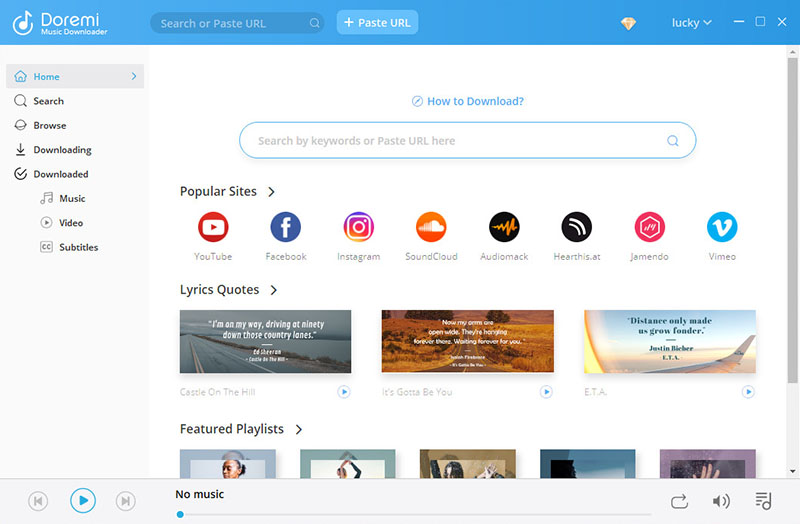Click the maximize window button

(x=760, y=21)
